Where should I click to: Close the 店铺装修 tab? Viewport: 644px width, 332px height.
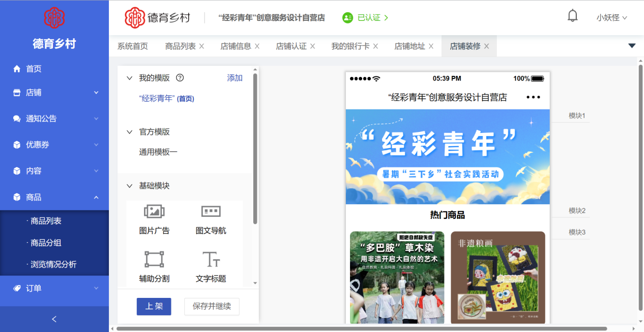pyautogui.click(x=487, y=46)
